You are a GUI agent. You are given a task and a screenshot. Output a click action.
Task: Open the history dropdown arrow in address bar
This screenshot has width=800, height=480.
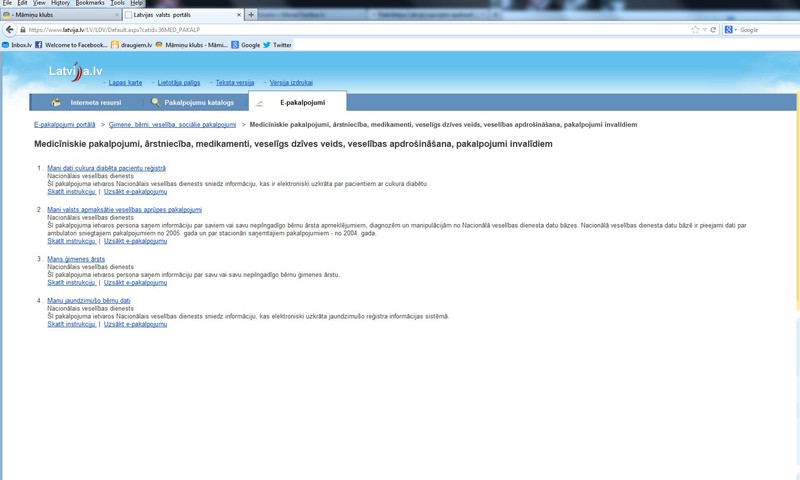pos(704,30)
